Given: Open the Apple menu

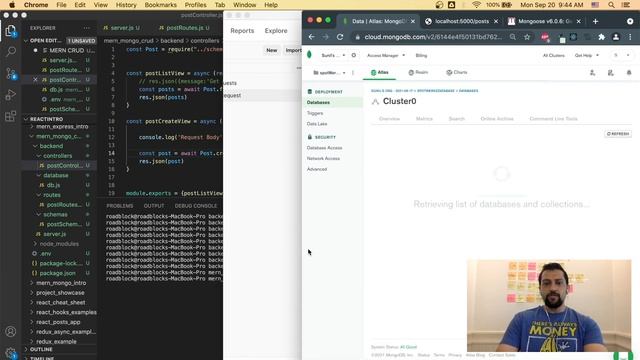Looking at the screenshot, I should [12, 5].
